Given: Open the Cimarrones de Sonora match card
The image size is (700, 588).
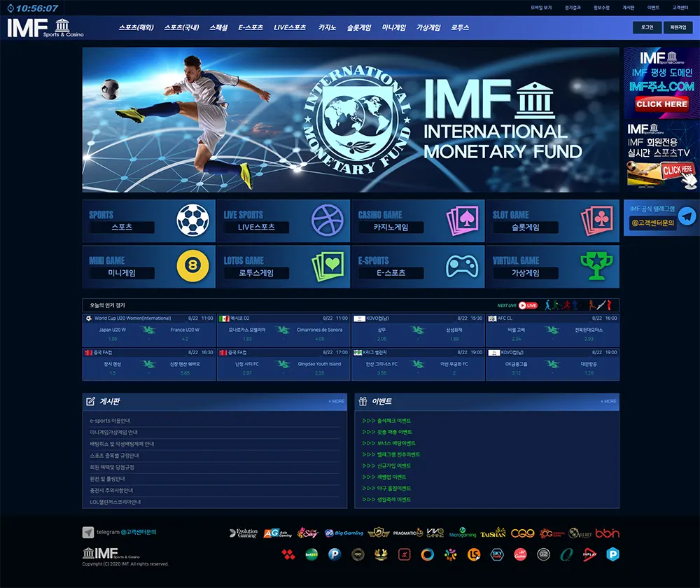Looking at the screenshot, I should 283,330.
